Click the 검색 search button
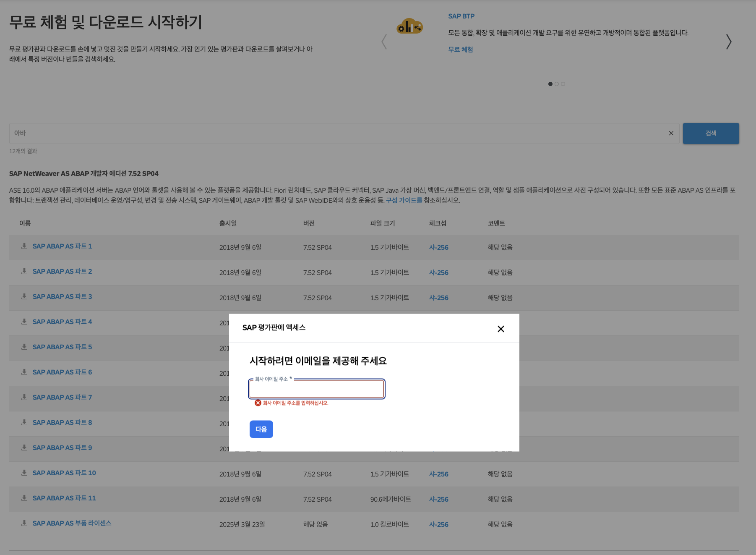756x555 pixels. [x=711, y=134]
